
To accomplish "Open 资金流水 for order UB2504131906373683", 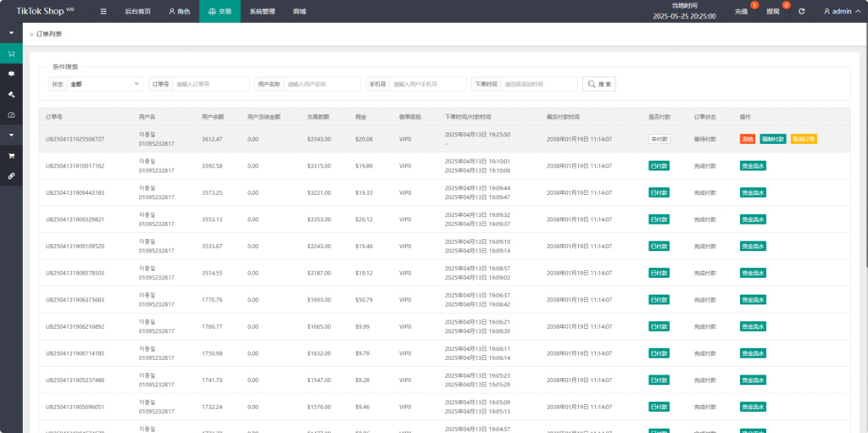I will click(x=753, y=300).
